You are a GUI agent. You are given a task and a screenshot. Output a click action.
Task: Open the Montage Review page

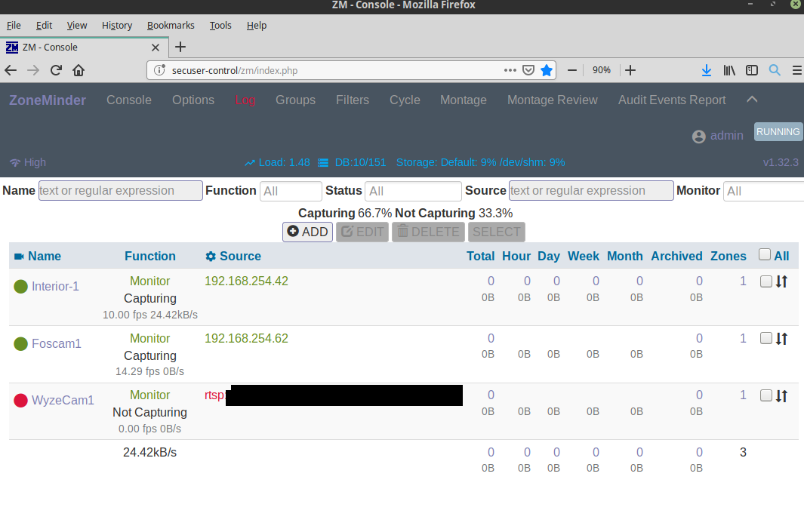(553, 100)
